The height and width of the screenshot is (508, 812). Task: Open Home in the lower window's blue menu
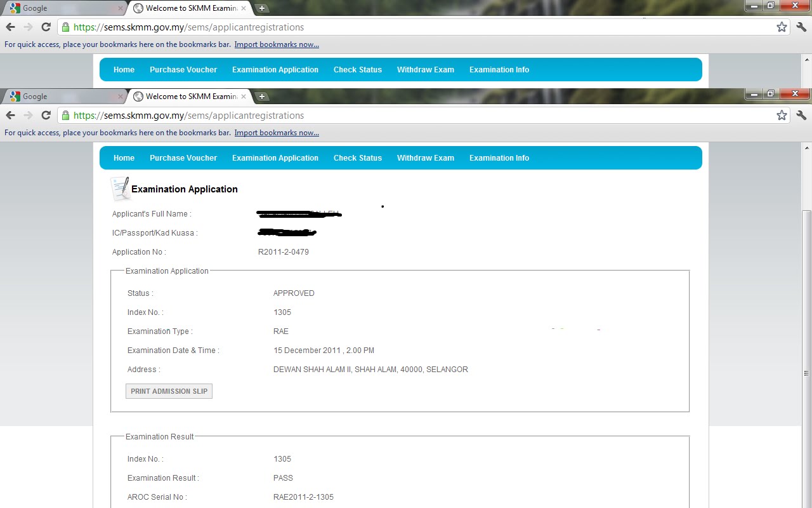coord(124,158)
